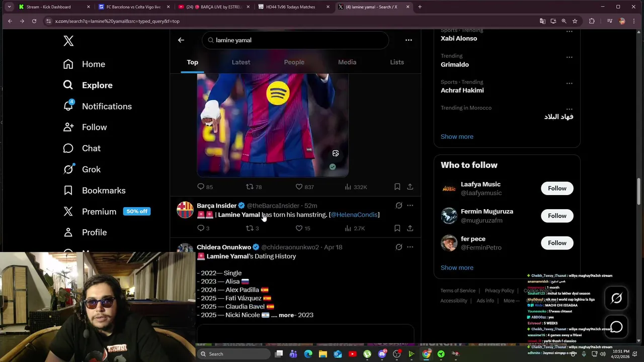Screen dimensions: 644x362
Task: Repost the Barça Insider hamstring post
Action: (252, 228)
